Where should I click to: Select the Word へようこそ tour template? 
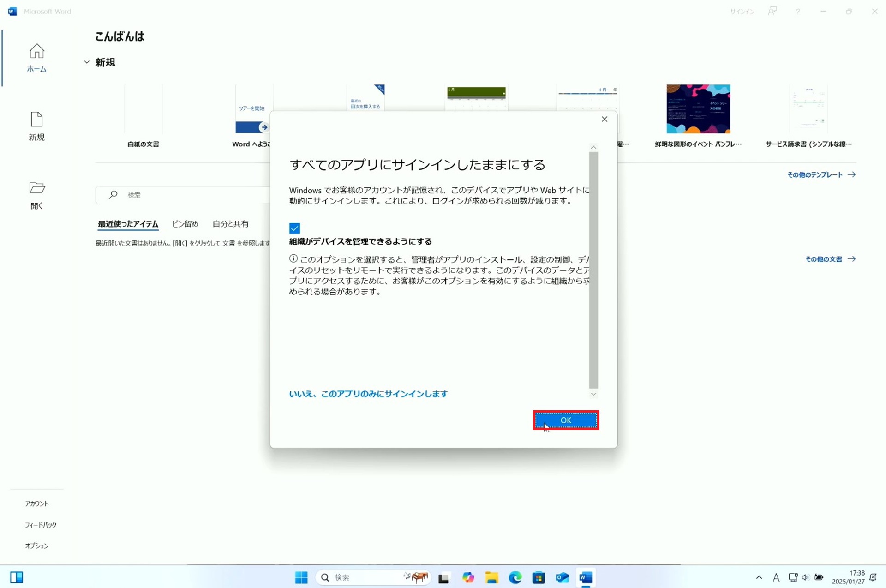click(252, 115)
